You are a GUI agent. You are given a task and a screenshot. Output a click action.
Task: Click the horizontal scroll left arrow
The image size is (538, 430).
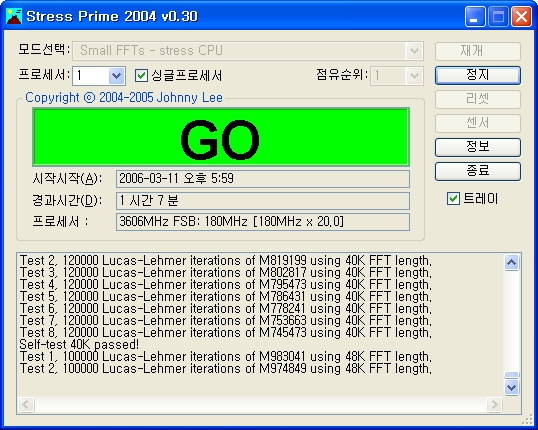[x=26, y=404]
